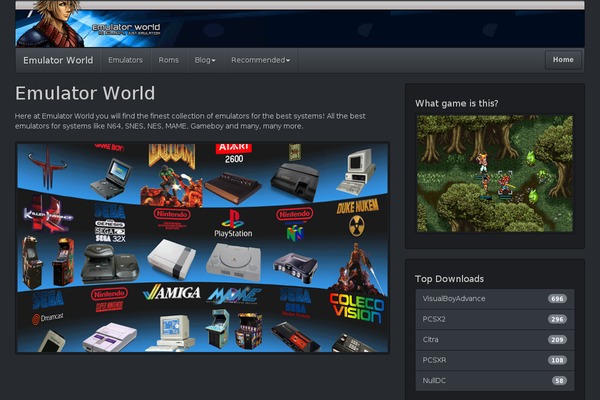The width and height of the screenshot is (600, 400).
Task: Open the Roms menu item
Action: point(169,60)
